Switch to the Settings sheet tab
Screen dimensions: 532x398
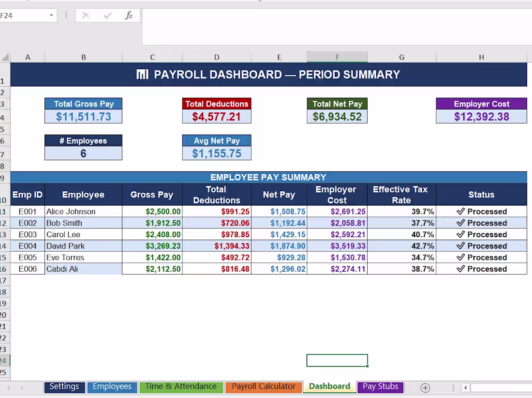click(x=64, y=387)
